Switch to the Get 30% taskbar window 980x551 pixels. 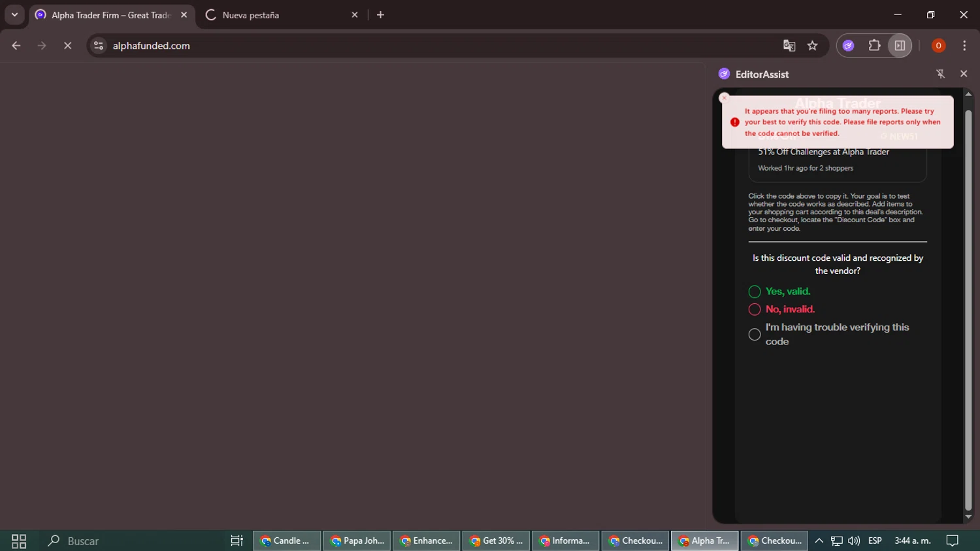click(x=496, y=541)
